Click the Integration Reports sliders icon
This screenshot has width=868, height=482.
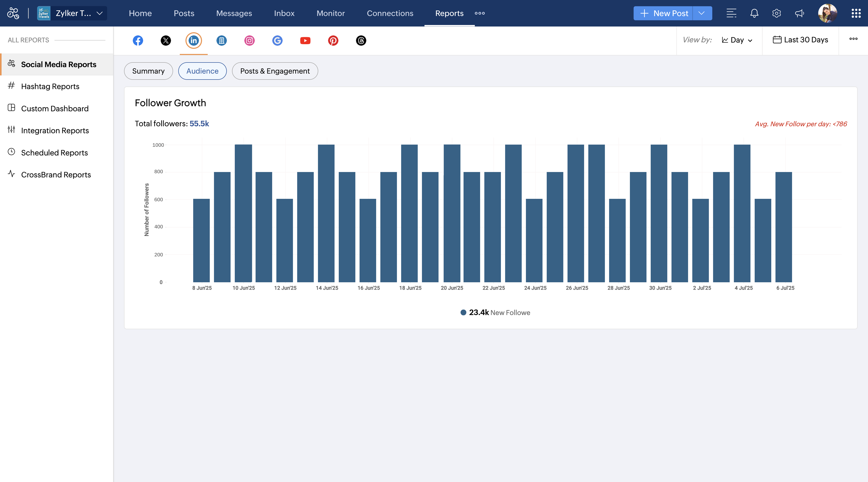[x=11, y=129]
